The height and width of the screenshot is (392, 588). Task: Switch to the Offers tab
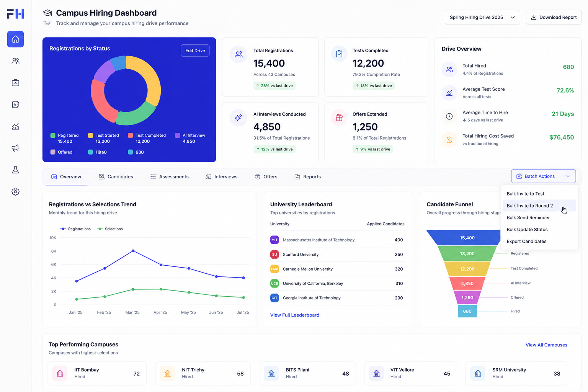pyautogui.click(x=266, y=177)
